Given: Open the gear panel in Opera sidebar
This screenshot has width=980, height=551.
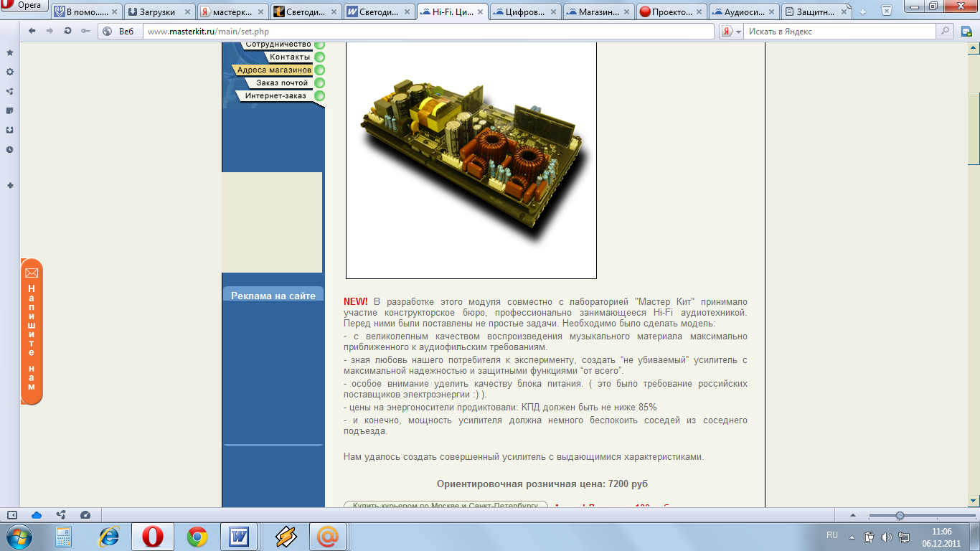Looking at the screenshot, I should pos(9,72).
